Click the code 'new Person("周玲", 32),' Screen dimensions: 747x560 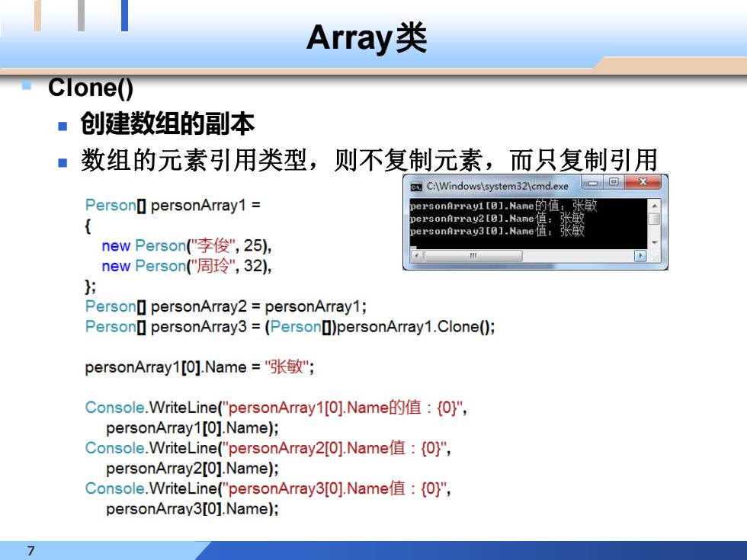tap(186, 266)
